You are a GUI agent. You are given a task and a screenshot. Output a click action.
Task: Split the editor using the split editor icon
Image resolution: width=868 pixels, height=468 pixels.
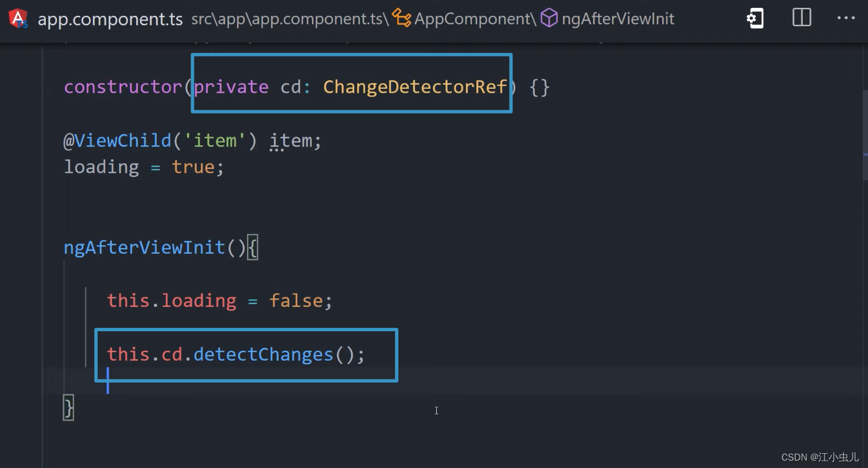click(x=801, y=18)
